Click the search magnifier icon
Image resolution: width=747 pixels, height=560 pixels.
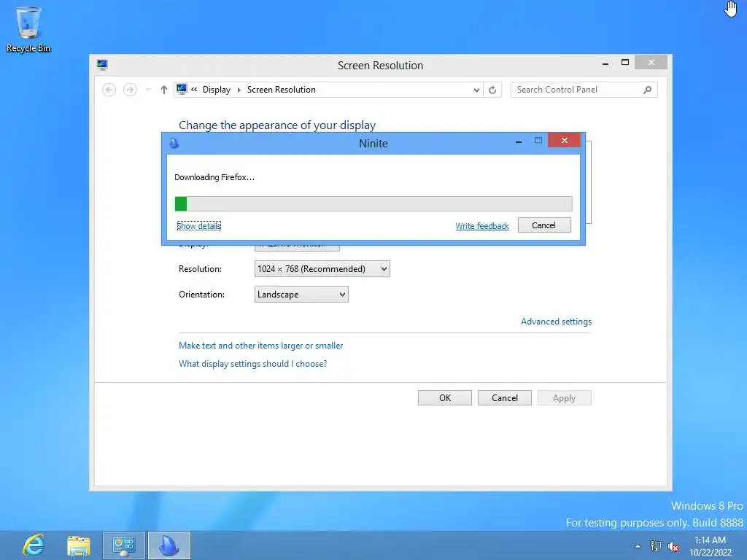(x=647, y=90)
